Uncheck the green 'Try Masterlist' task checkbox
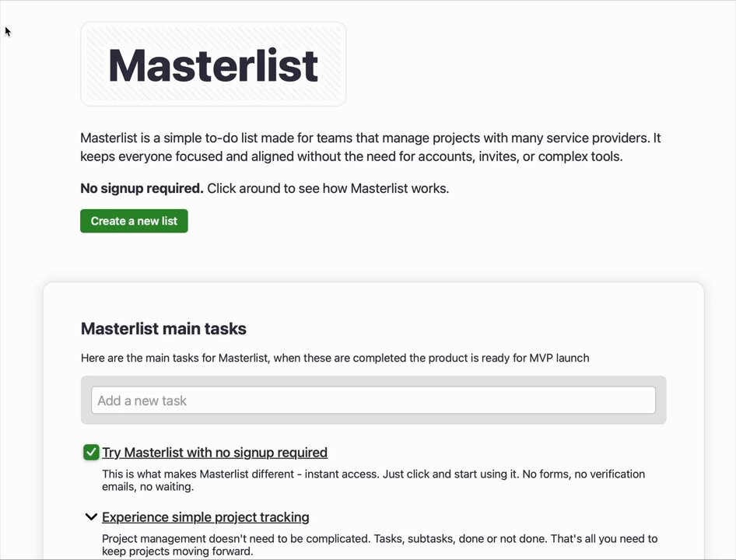Screen dimensions: 736x560 [91, 453]
